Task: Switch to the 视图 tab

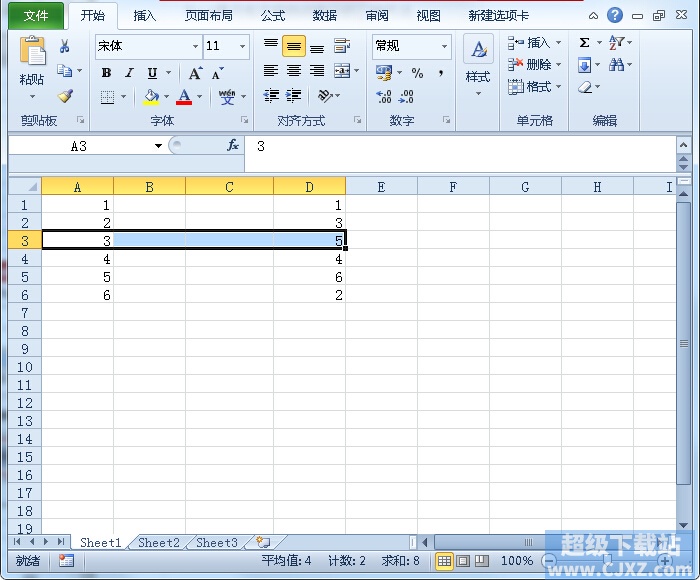Action: point(429,16)
